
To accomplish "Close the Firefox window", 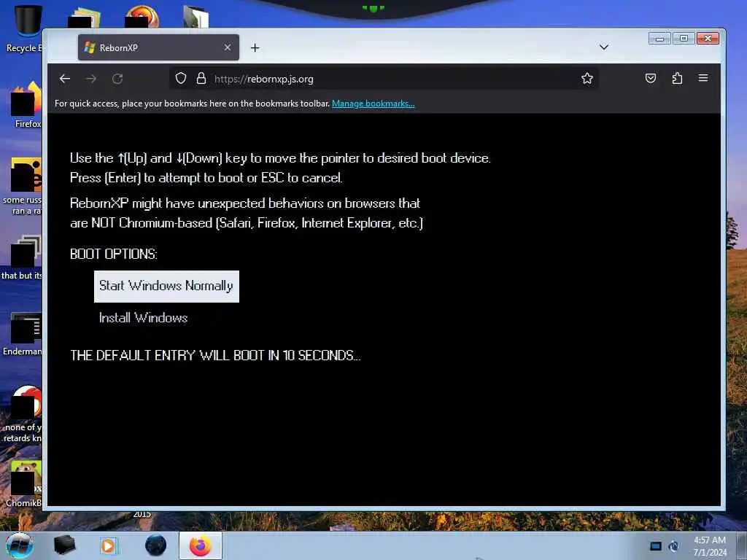I will tap(708, 39).
